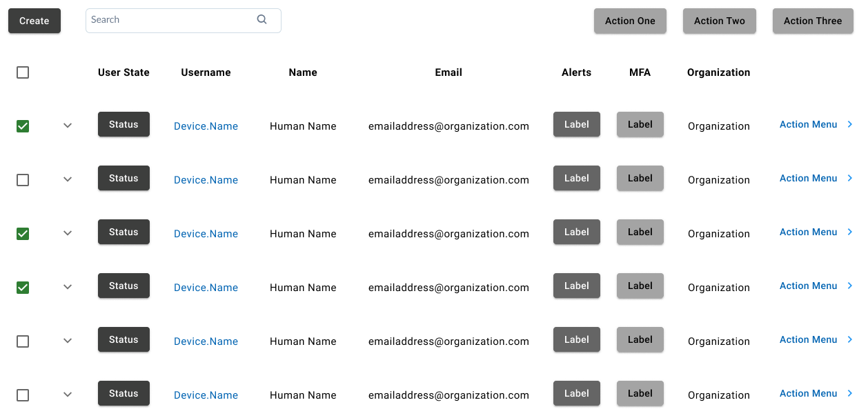Click the dark Alerts Label in the fourth row
Viewport: 868px width, 418px height.
tap(577, 286)
